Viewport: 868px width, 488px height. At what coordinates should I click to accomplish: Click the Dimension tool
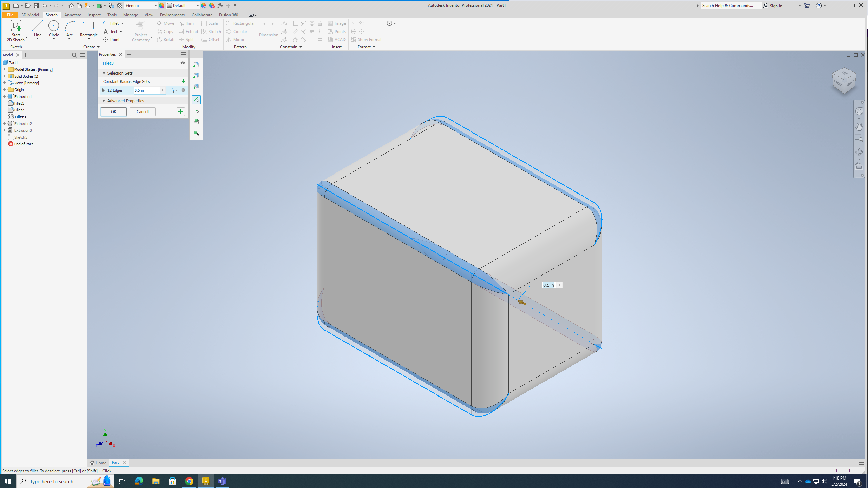(x=269, y=29)
